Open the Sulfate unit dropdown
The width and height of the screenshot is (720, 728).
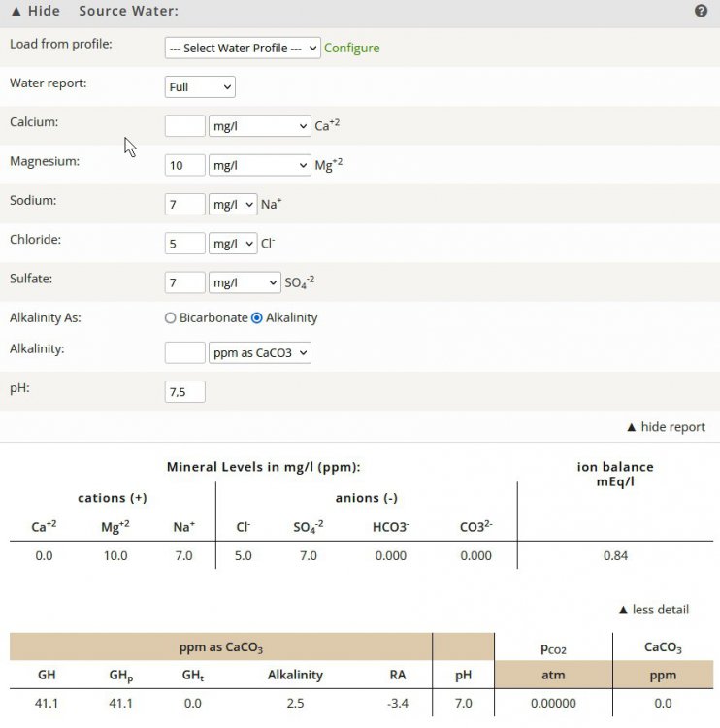(245, 282)
